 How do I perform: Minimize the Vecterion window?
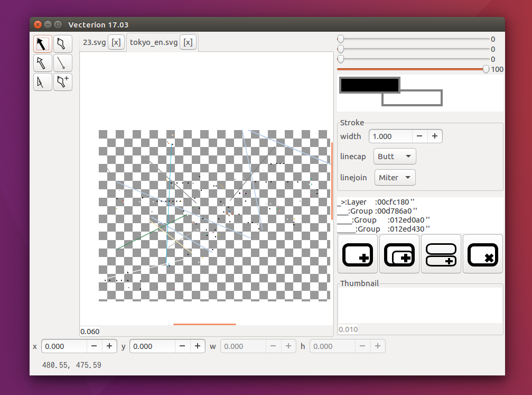coord(48,24)
